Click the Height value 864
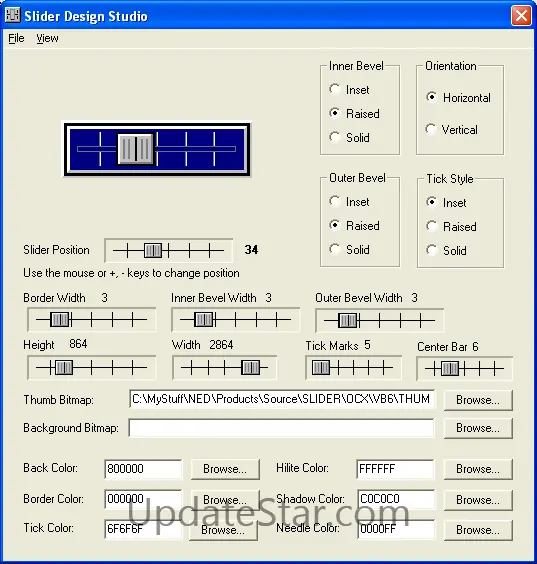Viewport: 537px width, 564px height. tap(78, 344)
